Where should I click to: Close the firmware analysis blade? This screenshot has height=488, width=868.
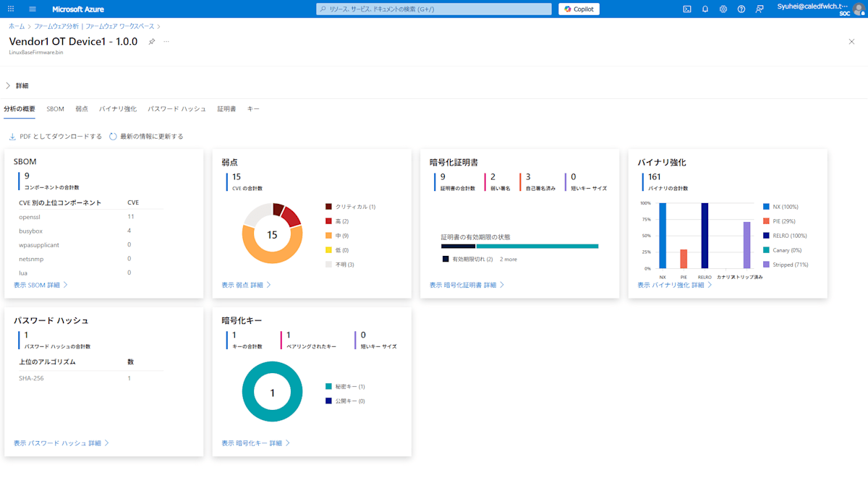(851, 42)
